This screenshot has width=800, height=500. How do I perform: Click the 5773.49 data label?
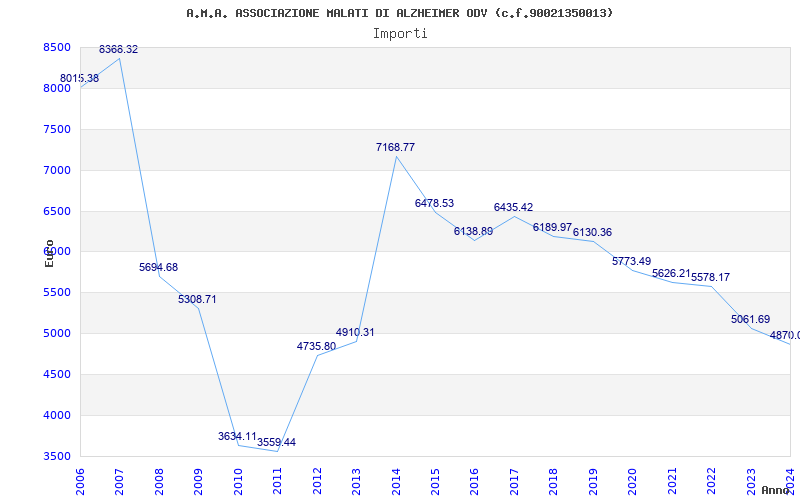pos(632,261)
